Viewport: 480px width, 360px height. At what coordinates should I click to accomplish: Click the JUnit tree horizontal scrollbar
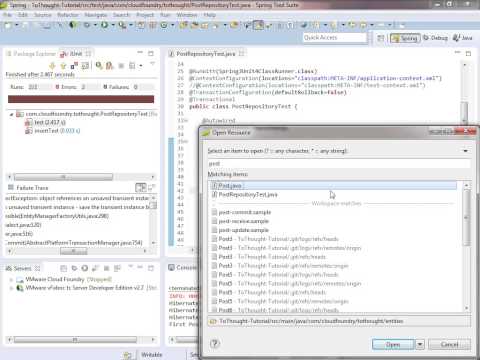pyautogui.click(x=81, y=177)
